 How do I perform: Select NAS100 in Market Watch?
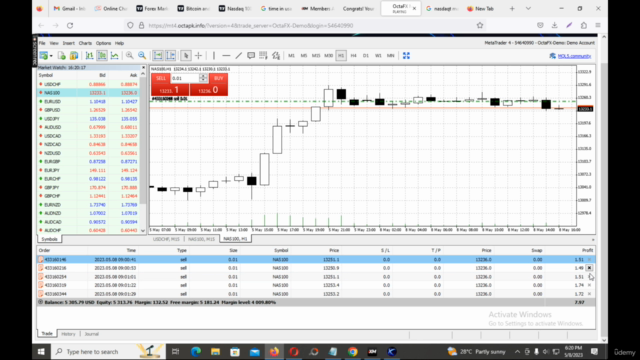pos(89,93)
